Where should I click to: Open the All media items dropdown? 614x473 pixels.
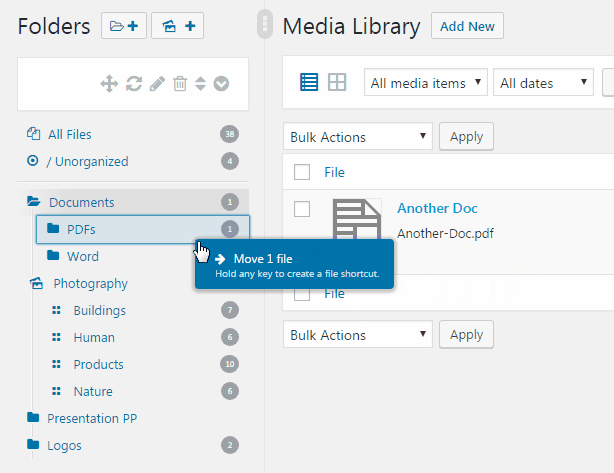coord(426,82)
